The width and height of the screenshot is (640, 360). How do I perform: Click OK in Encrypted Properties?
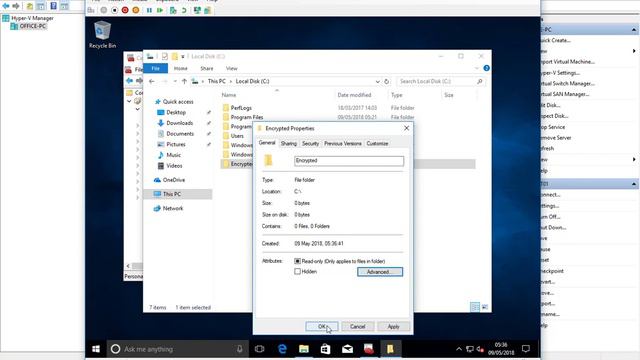(x=322, y=327)
